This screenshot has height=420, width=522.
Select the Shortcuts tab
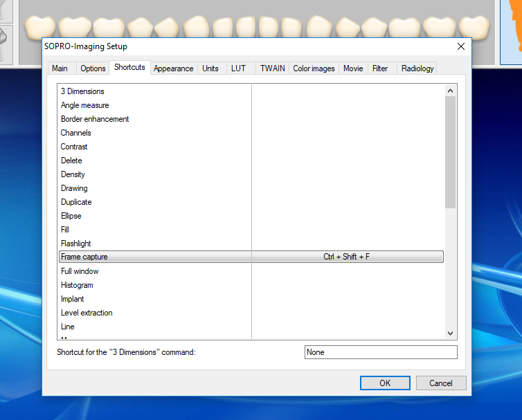coord(130,67)
